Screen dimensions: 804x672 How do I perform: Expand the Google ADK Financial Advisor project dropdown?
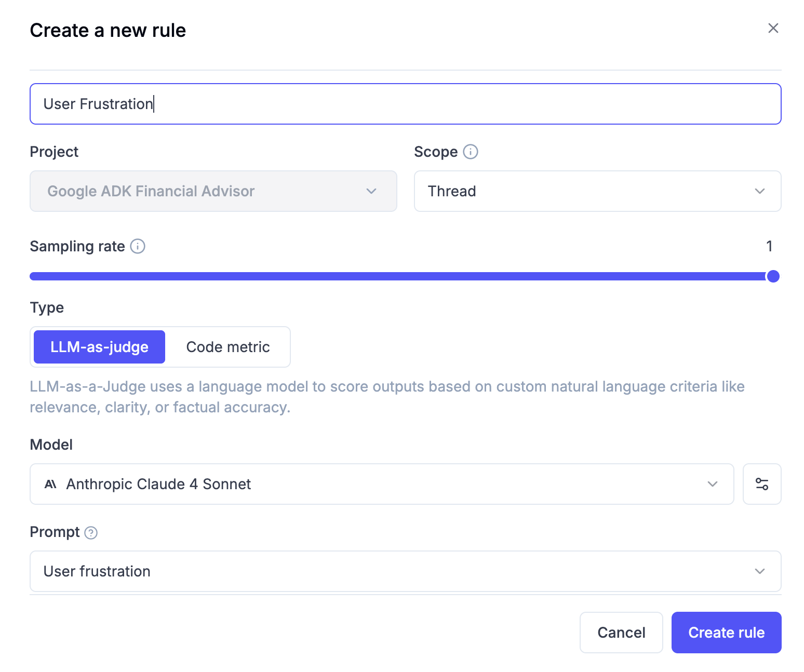pos(213,191)
